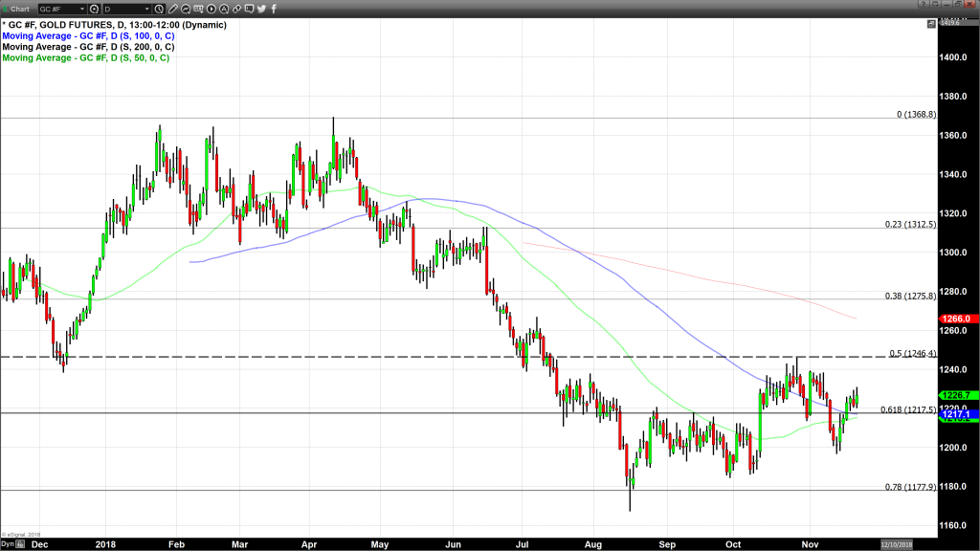Click the 0.78 (1177.9) Fibonacci level label
Viewport: 980px width, 551px height.
tap(911, 487)
